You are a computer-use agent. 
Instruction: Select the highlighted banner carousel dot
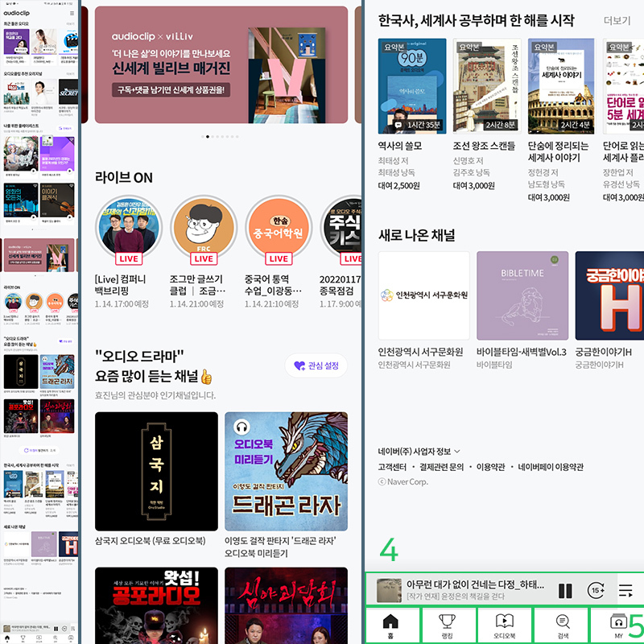(x=208, y=136)
